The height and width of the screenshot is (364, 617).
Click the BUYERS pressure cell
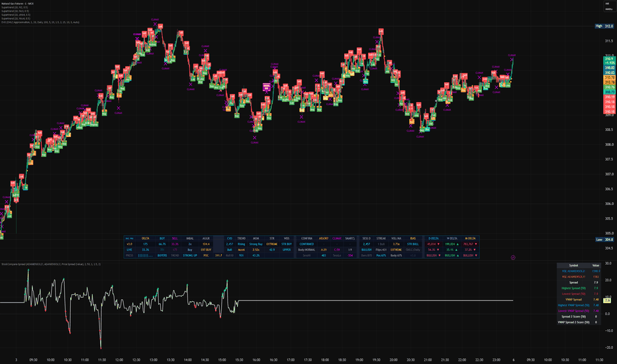(162, 255)
